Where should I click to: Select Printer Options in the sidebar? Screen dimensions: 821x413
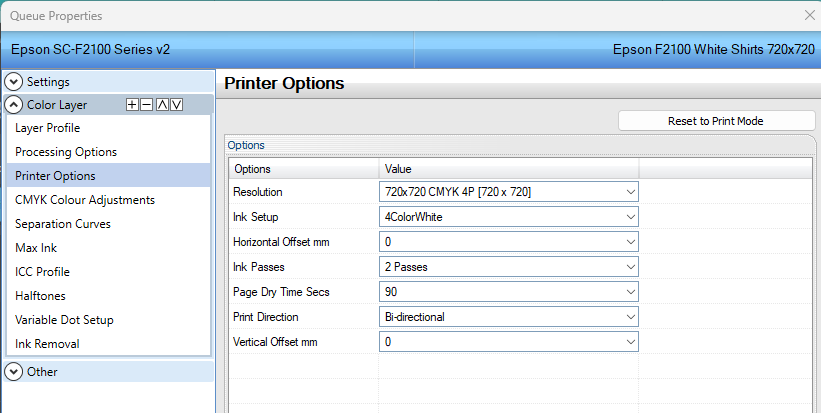pyautogui.click(x=108, y=176)
